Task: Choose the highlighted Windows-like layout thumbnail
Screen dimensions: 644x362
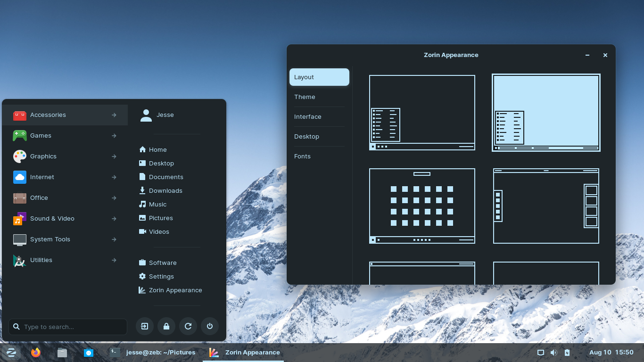Action: click(x=546, y=113)
